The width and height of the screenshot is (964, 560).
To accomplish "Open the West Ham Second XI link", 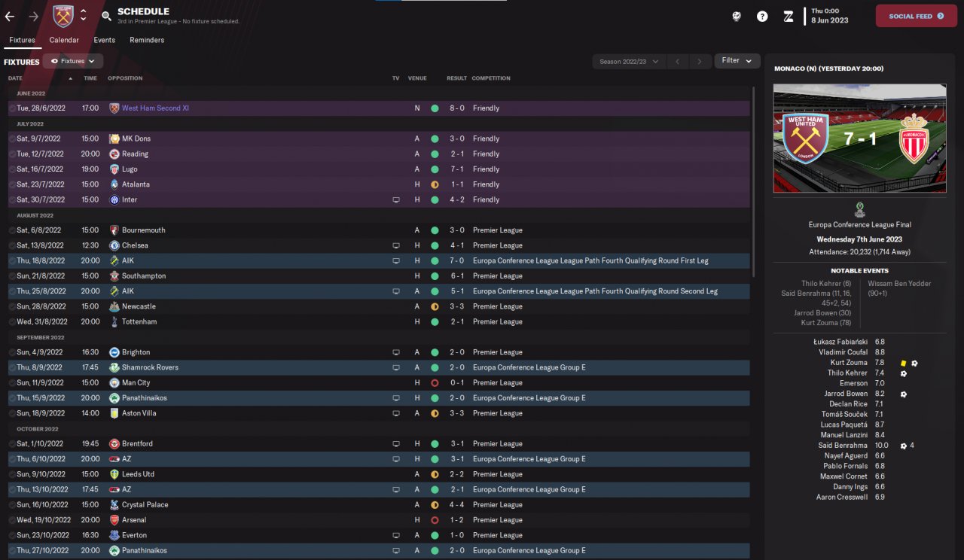I will point(155,108).
